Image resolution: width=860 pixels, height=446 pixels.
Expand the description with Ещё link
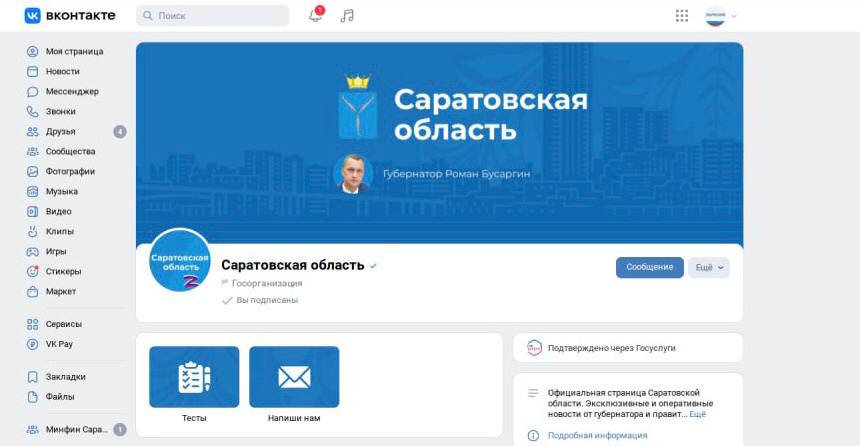coord(697,414)
